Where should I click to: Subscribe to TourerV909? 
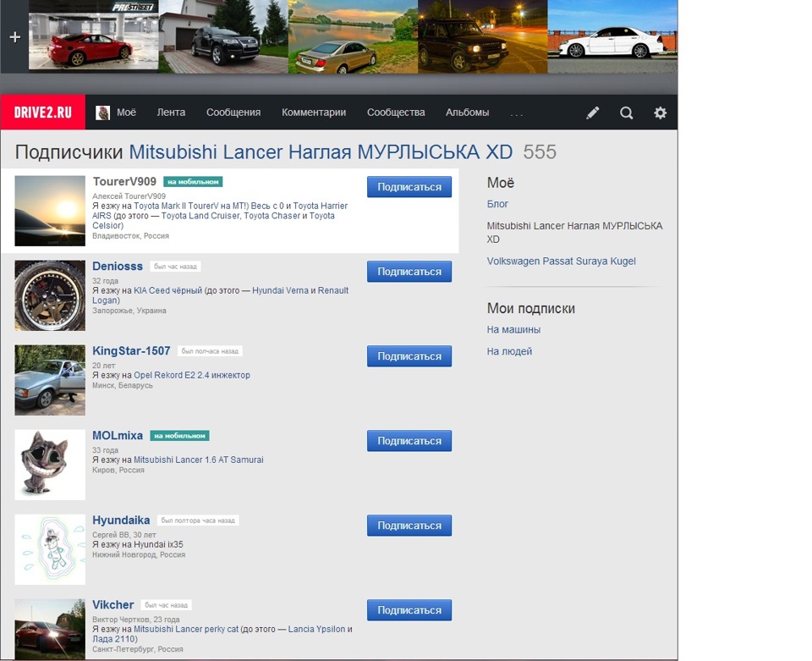pyautogui.click(x=409, y=186)
